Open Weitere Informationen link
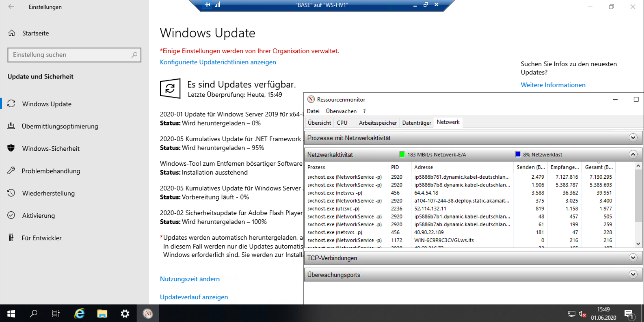 click(x=553, y=85)
